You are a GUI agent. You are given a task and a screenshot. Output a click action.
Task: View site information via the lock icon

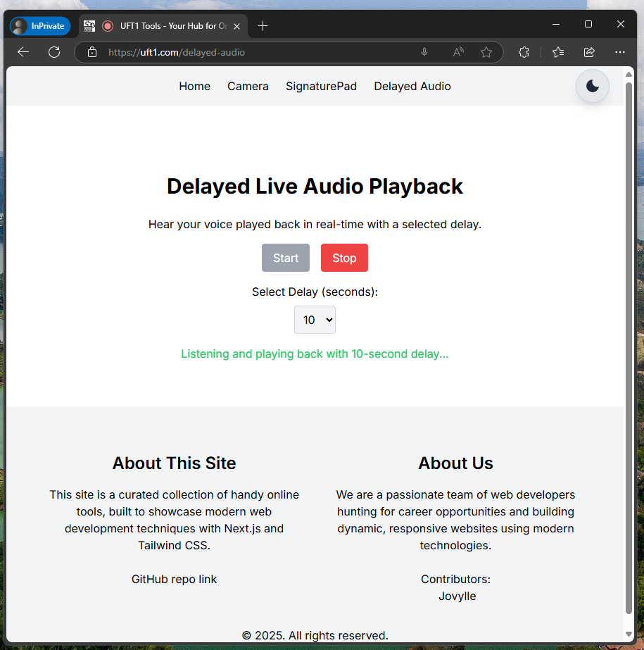[91, 52]
